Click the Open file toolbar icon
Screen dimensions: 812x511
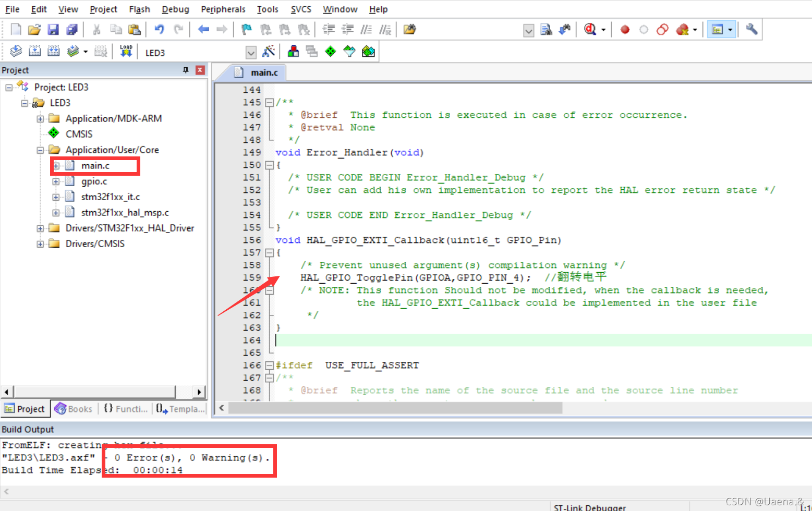point(34,30)
